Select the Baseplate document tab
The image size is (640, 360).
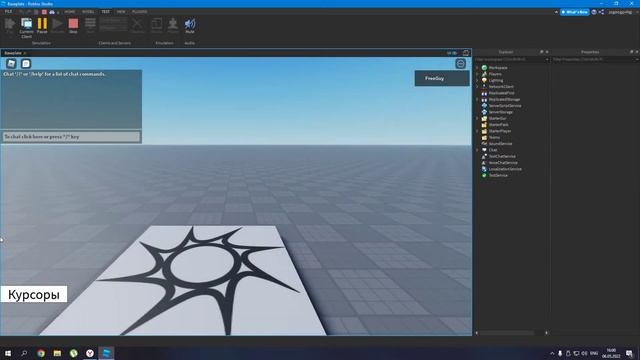point(14,53)
